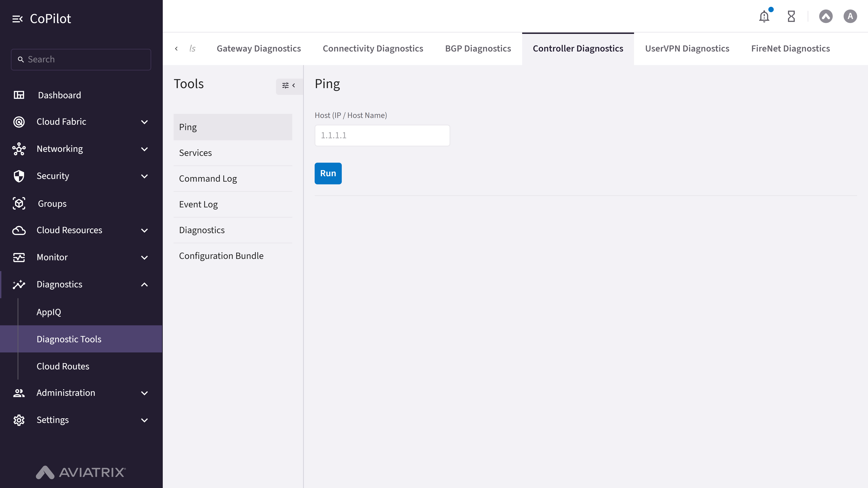Image resolution: width=868 pixels, height=488 pixels.
Task: Open the Configuration Bundle tool
Action: click(233, 256)
